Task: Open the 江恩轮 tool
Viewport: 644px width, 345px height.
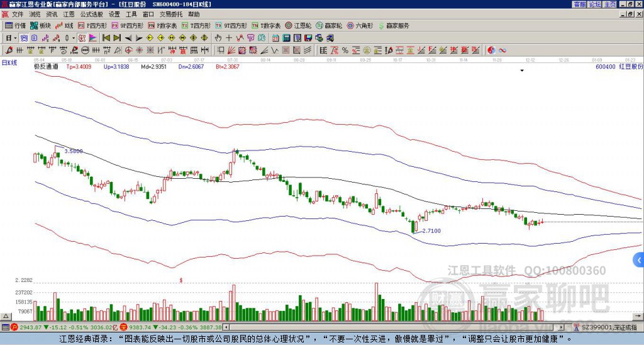Action: (298, 25)
